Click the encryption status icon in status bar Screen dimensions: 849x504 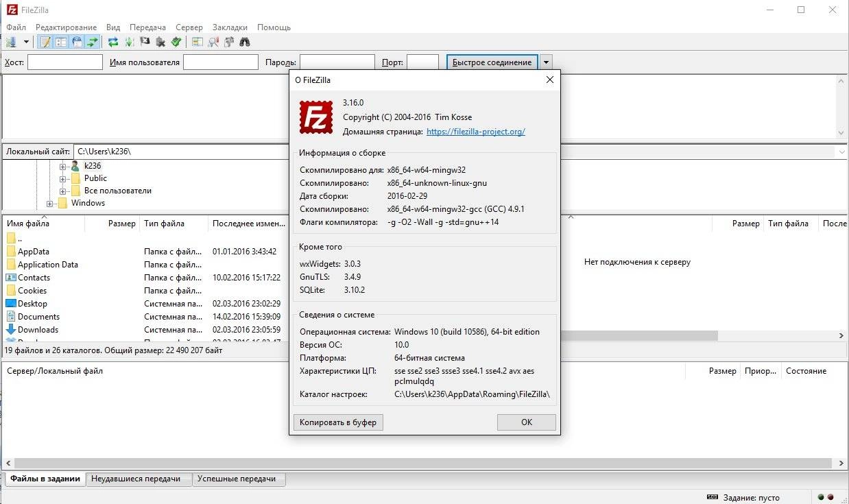(713, 497)
